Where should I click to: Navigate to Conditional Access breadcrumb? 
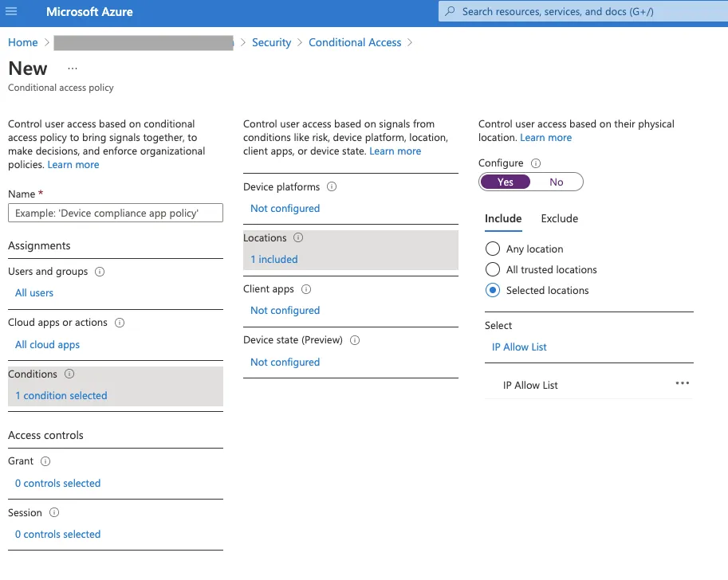pos(355,43)
